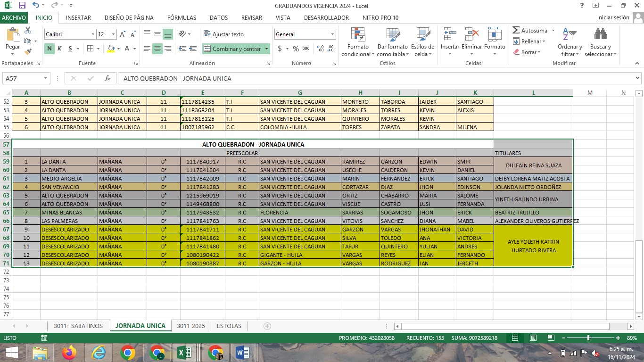Click Iniciar sesión link
Image resolution: width=644 pixels, height=362 pixels.
point(613,17)
